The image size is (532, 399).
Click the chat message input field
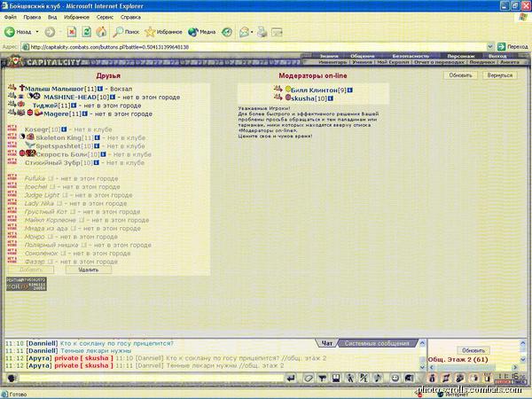[x=151, y=378]
